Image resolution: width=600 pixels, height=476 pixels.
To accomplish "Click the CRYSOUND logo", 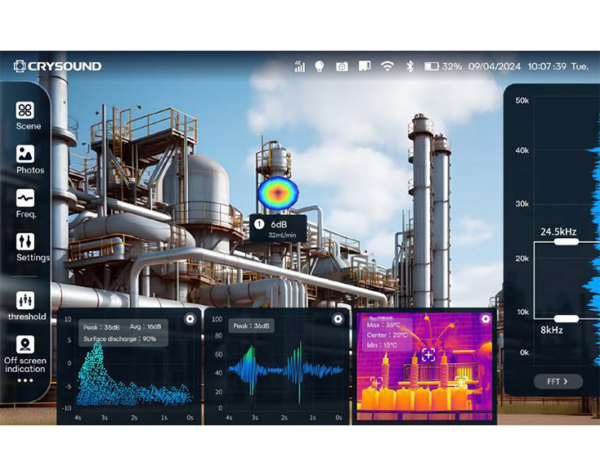I will tap(57, 66).
